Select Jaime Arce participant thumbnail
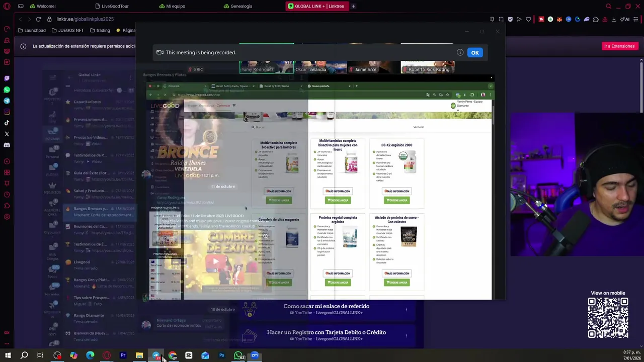644x362 pixels. [x=373, y=58]
